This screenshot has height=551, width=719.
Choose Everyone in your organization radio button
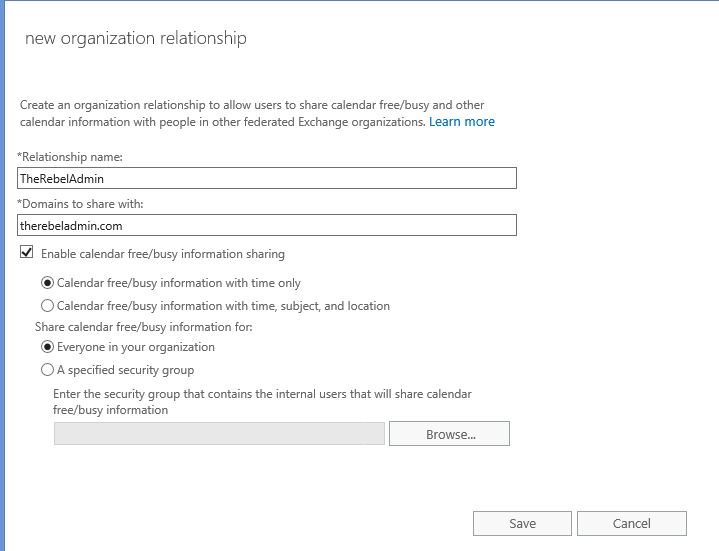pos(47,347)
